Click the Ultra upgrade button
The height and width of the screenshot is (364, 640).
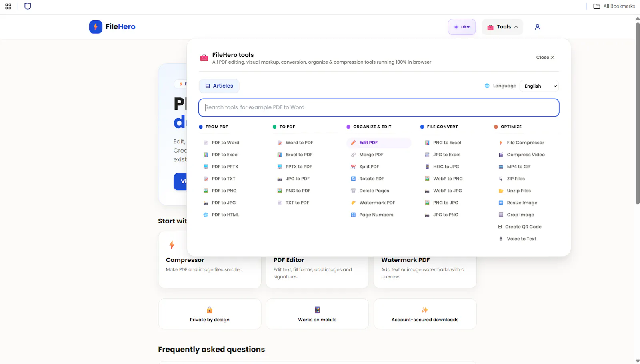coord(462,27)
